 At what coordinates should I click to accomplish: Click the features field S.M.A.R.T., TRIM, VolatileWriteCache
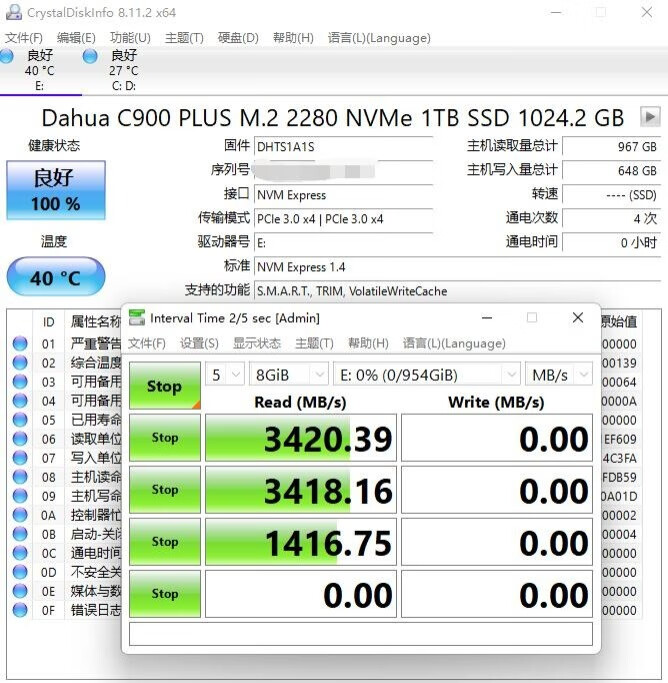tap(458, 291)
